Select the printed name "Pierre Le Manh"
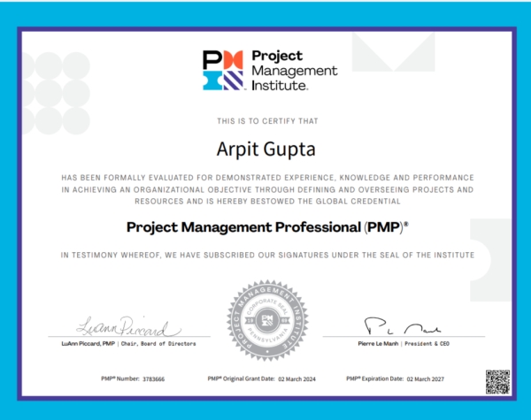The height and width of the screenshot is (420, 531). (x=378, y=343)
